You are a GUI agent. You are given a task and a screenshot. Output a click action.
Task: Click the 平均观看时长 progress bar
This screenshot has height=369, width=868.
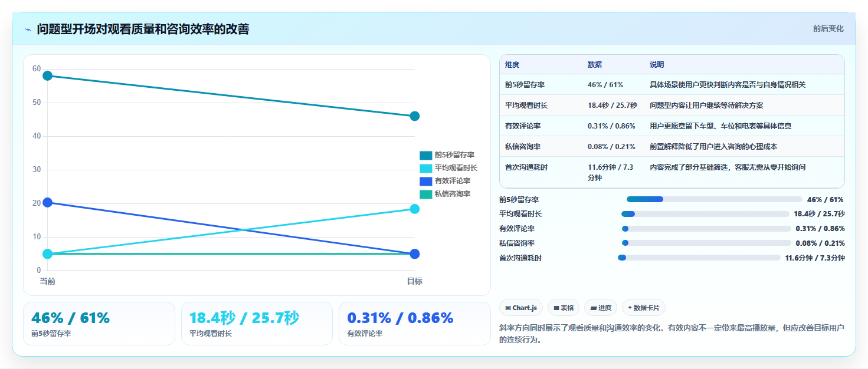[x=705, y=214]
